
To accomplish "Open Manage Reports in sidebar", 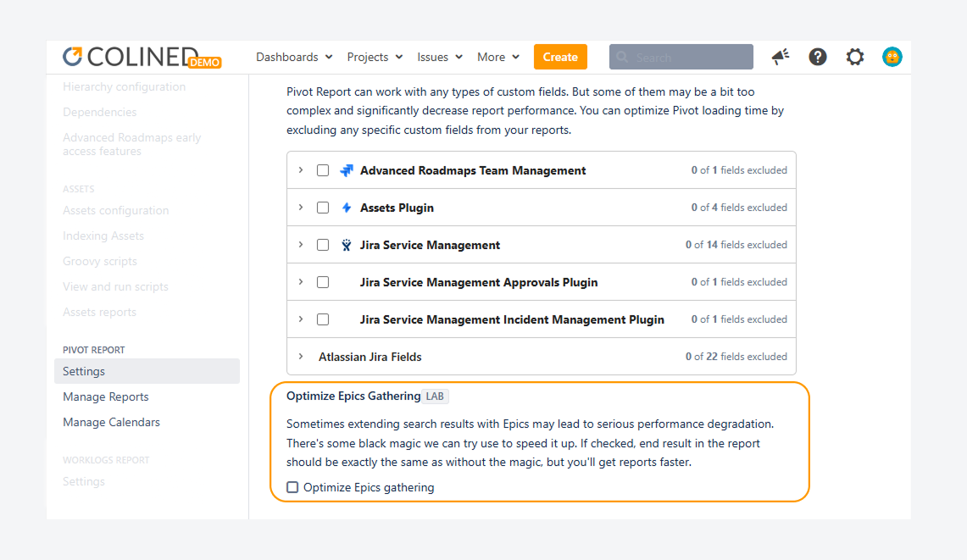I will (x=105, y=396).
